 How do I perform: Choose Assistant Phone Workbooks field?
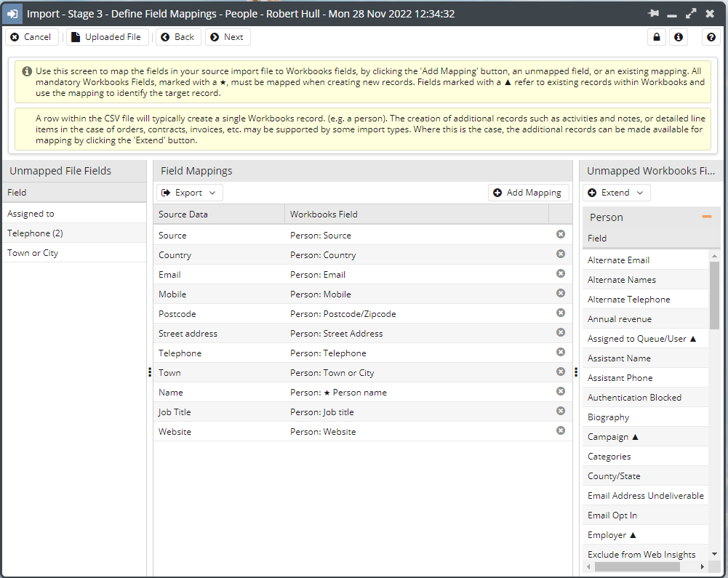point(645,378)
